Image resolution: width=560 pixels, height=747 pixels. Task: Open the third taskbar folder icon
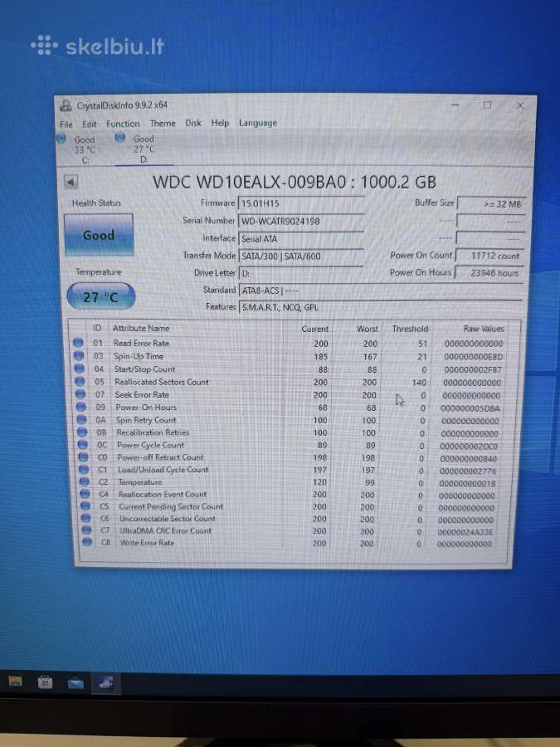(x=75, y=684)
